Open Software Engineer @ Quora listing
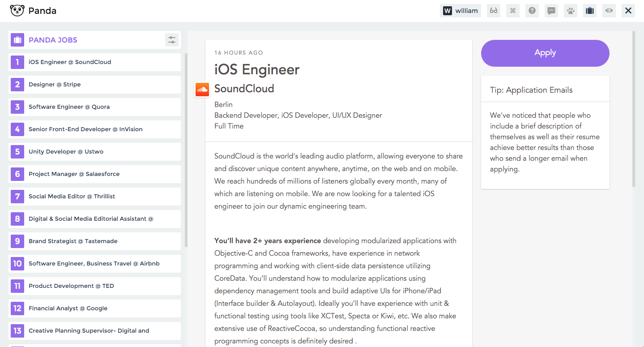The width and height of the screenshot is (644, 347). [95, 107]
